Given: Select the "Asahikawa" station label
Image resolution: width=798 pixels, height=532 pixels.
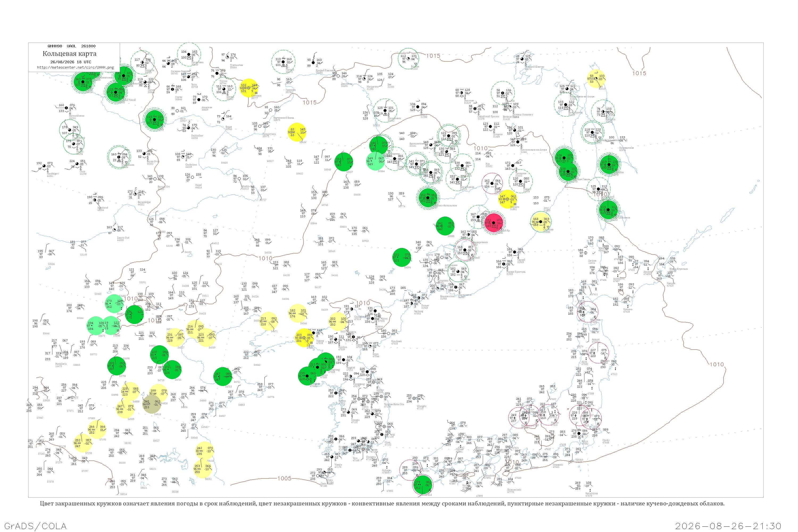Looking at the screenshot, I should coord(618,279).
